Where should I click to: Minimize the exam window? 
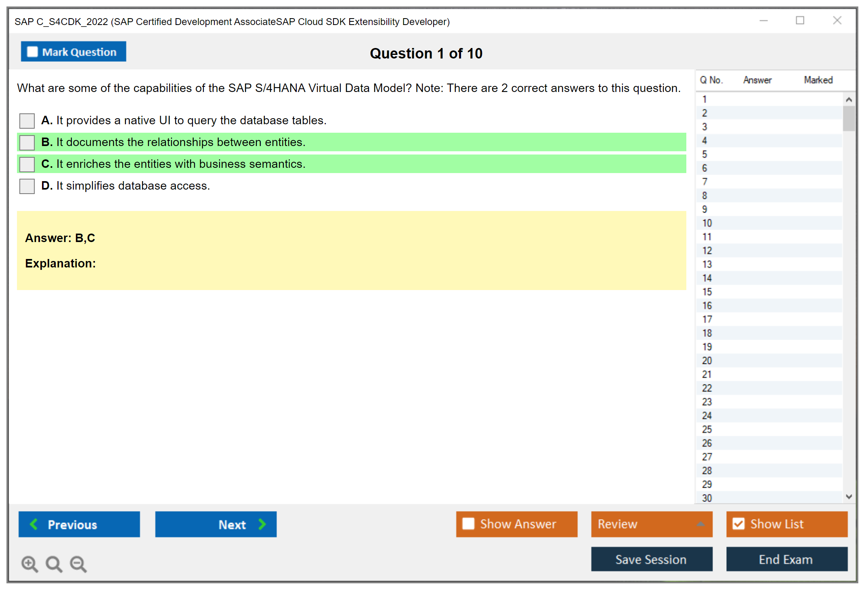[763, 21]
